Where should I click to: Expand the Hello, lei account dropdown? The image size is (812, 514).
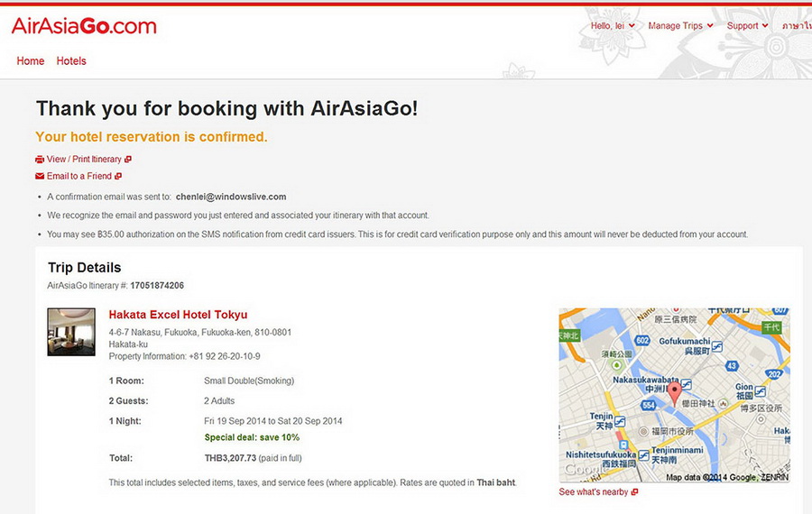pos(613,26)
